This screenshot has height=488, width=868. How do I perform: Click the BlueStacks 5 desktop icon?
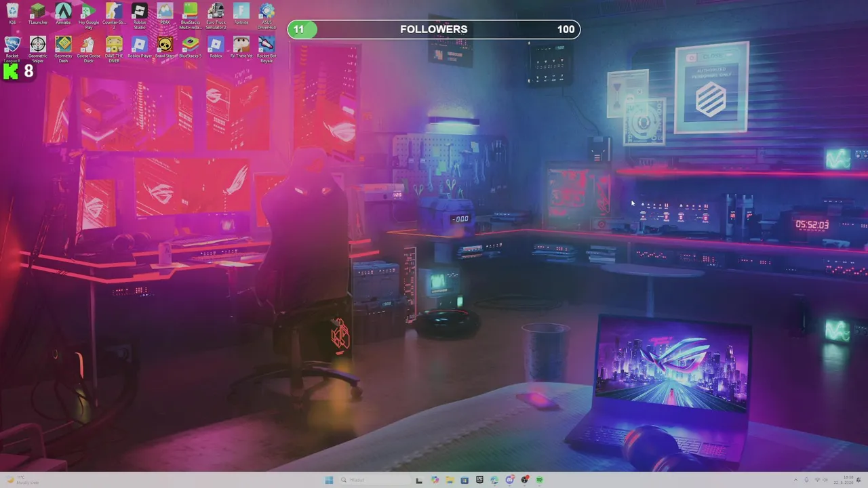pos(190,48)
